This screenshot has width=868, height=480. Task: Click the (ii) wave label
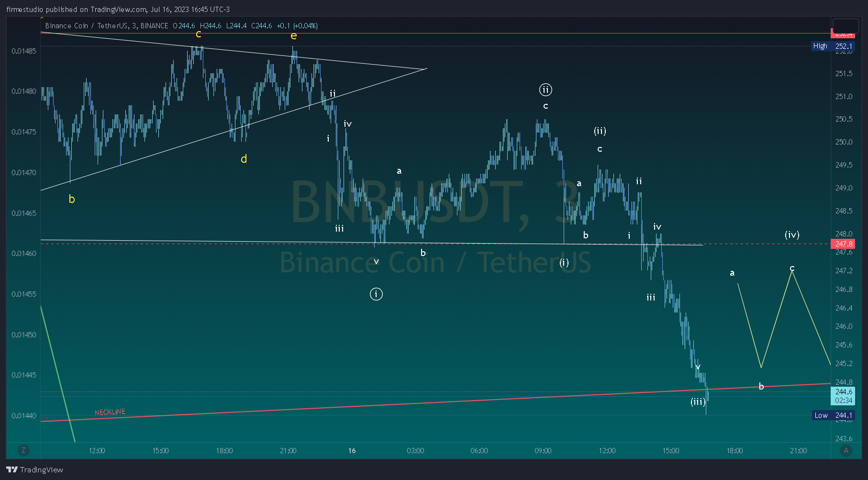tap(600, 131)
